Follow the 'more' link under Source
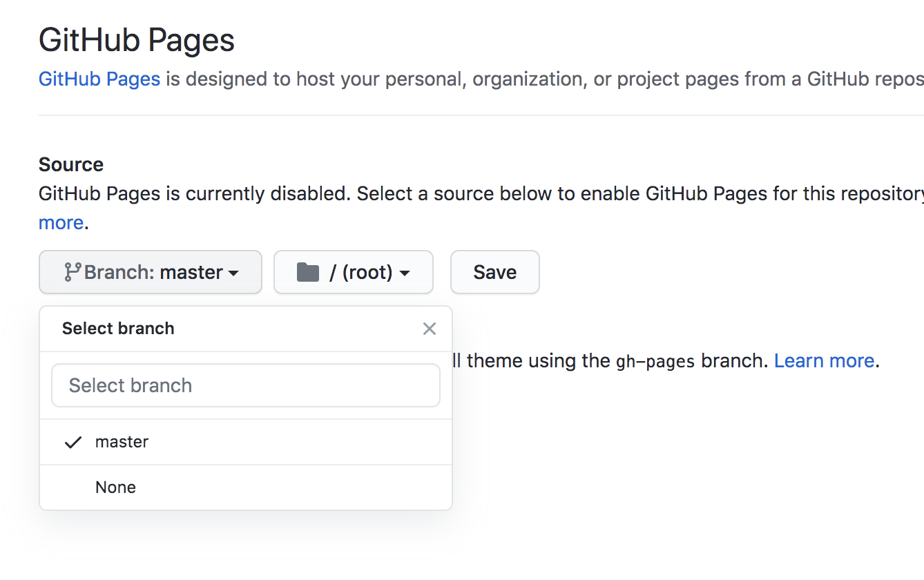 coord(61,222)
